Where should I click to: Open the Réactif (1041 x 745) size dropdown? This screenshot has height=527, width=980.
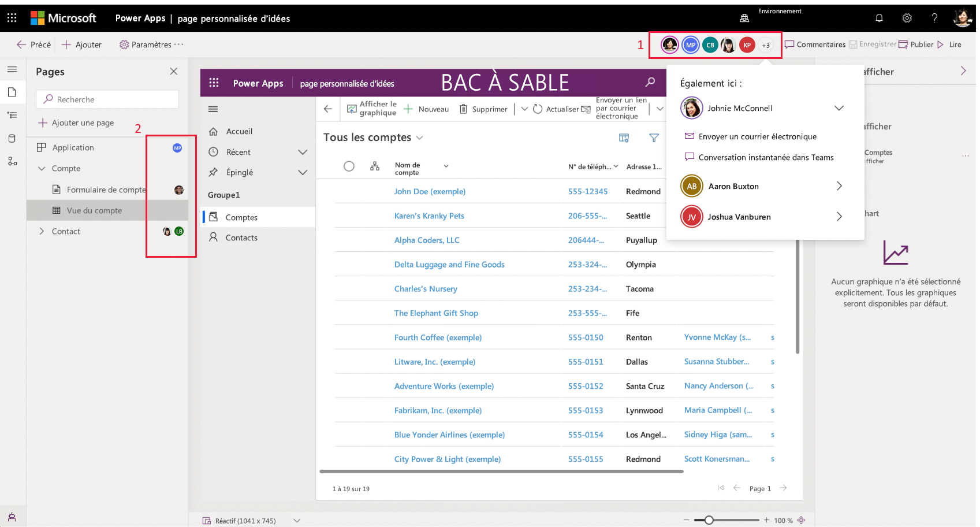(x=297, y=521)
